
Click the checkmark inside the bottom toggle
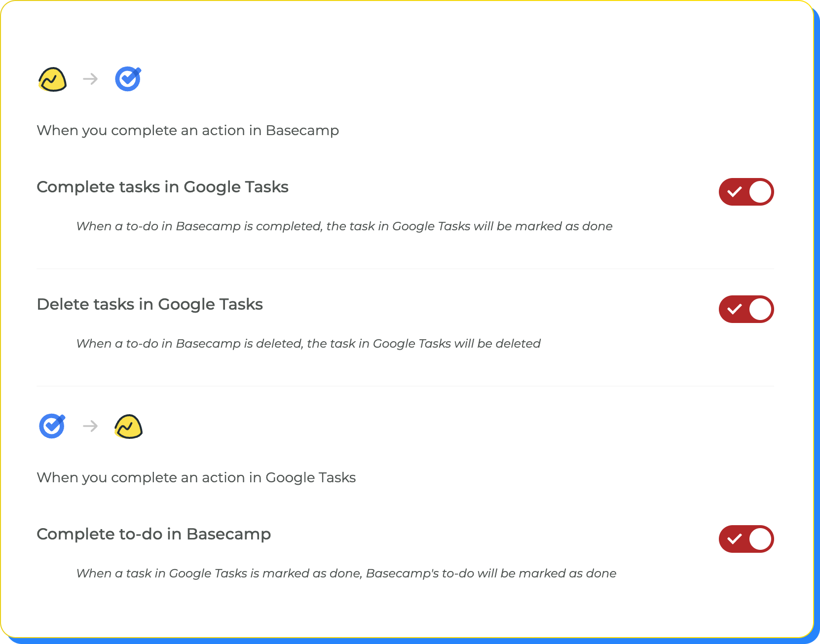[735, 539]
